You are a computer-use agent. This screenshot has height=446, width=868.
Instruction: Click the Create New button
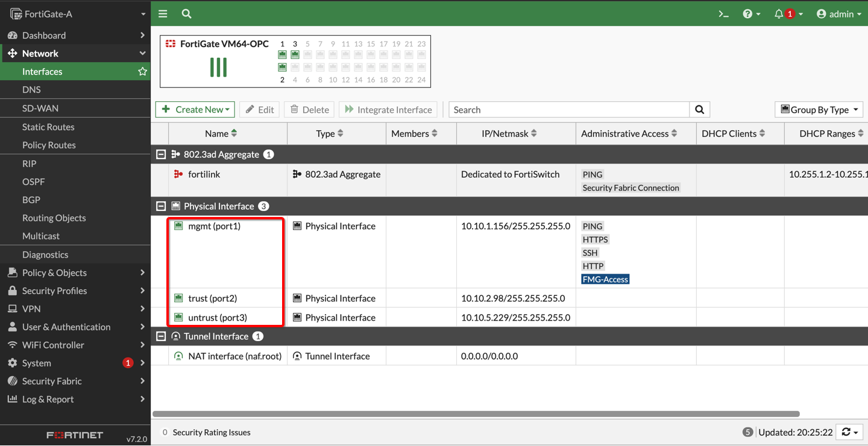click(195, 110)
